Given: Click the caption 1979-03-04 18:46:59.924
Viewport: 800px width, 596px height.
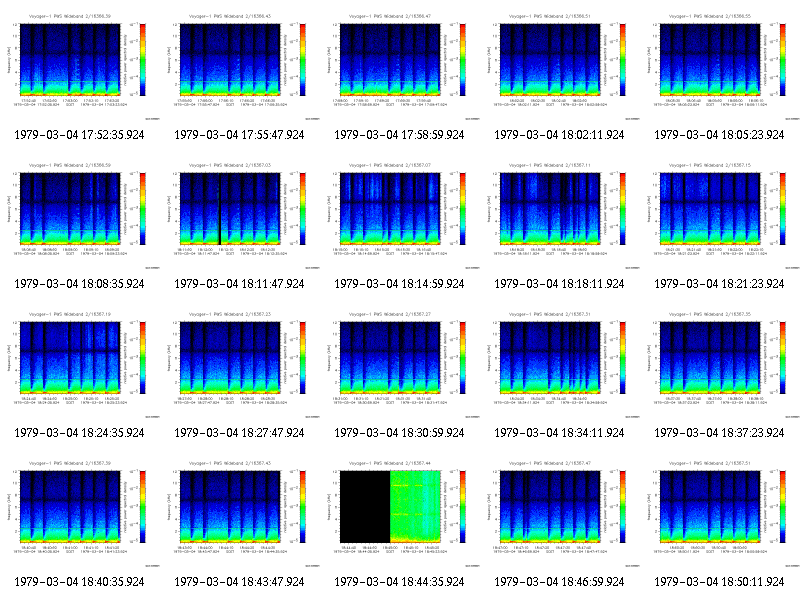Looking at the screenshot, I should coord(559,582).
